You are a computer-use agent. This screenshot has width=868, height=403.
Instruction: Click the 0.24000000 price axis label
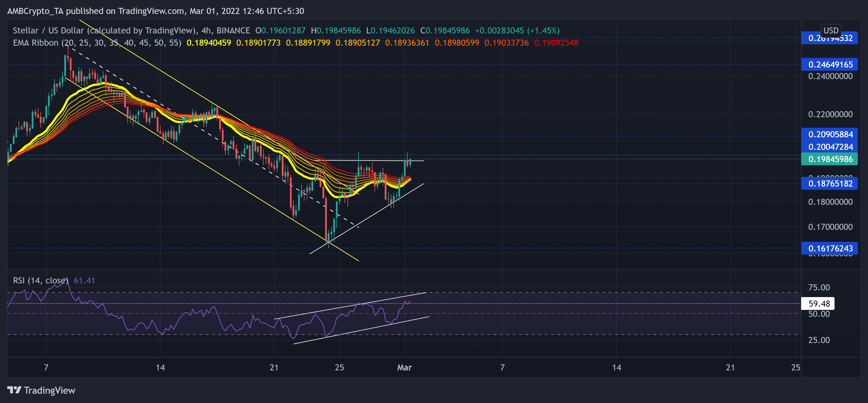coord(830,76)
